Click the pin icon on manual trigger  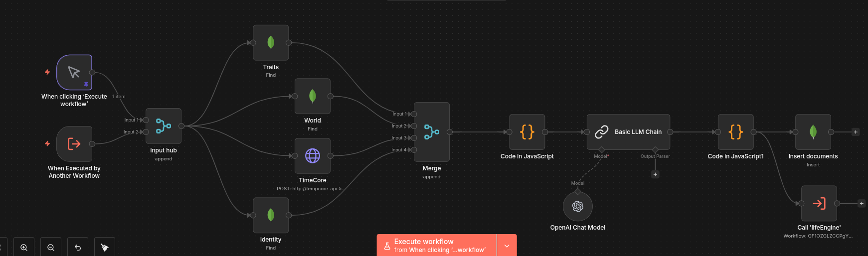[x=86, y=85]
